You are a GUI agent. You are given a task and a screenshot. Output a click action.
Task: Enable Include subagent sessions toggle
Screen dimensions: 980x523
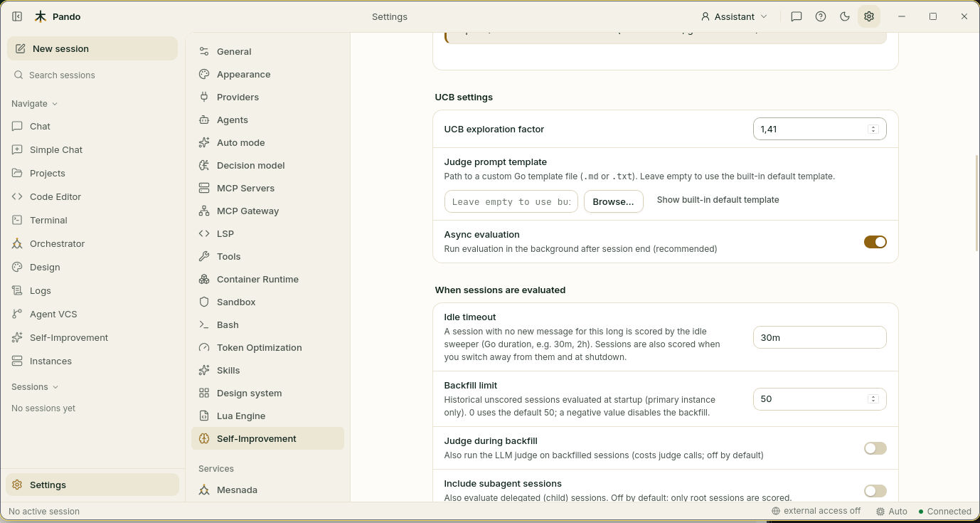[875, 491]
